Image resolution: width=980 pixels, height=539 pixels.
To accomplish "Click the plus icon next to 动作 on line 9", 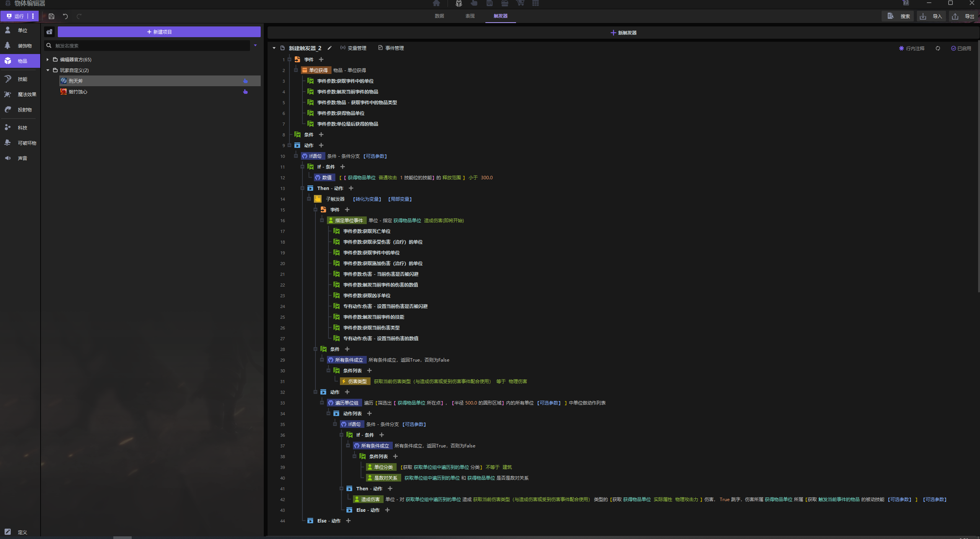I will [321, 145].
